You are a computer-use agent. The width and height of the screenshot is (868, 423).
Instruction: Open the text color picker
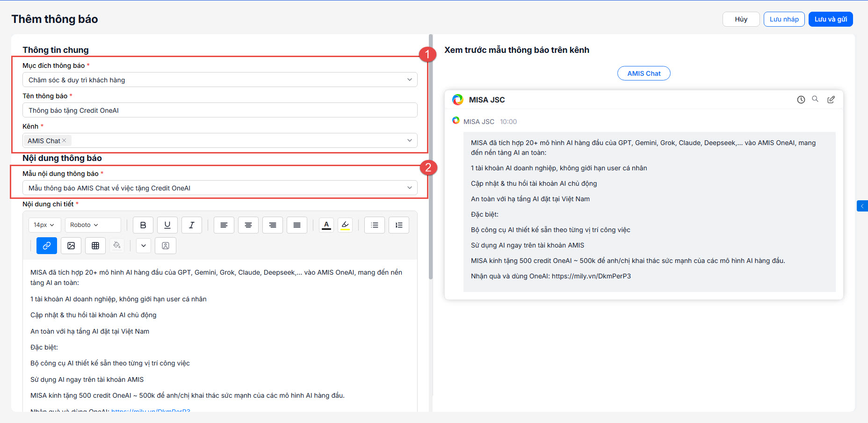326,225
